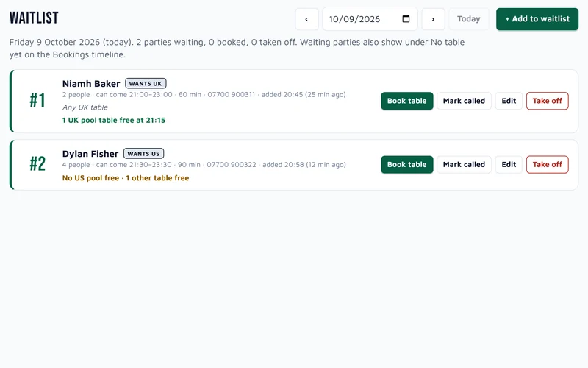Screen dimensions: 588x368
Task: Click Niamh Baker's details line with 07700 900311
Action: coord(204,95)
